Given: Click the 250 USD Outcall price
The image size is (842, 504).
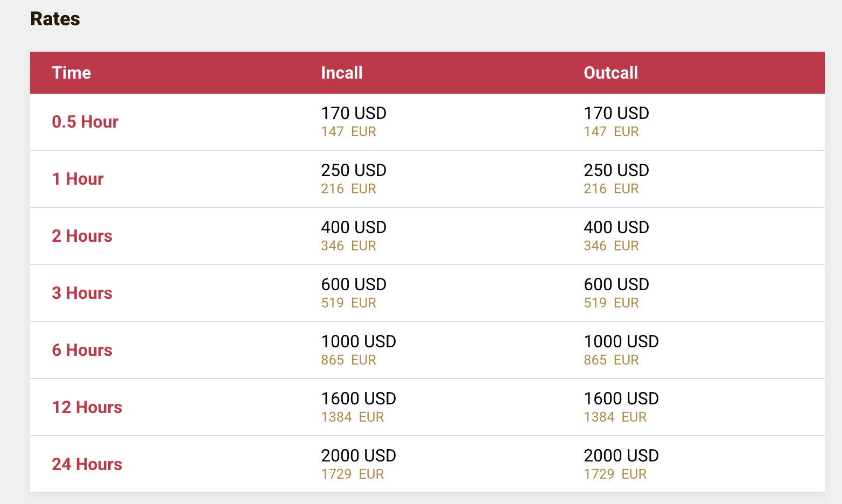Looking at the screenshot, I should coord(616,170).
